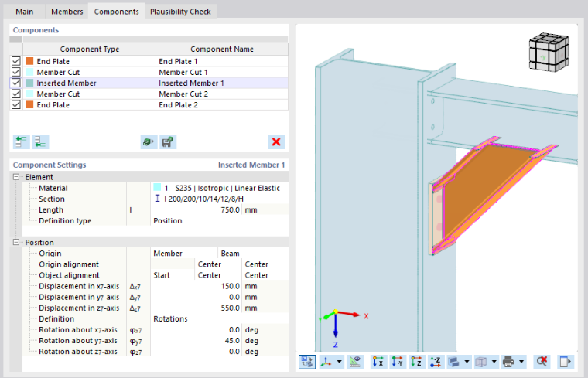Open the axis system dropdown arrow
This screenshot has width=588, height=378.
(340, 362)
